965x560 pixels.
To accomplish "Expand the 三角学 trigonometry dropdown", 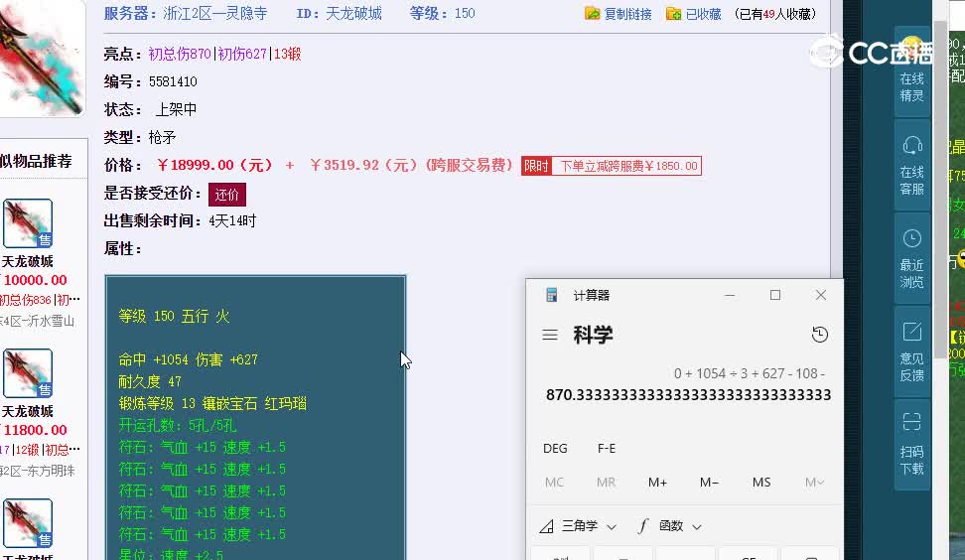I will pos(578,526).
